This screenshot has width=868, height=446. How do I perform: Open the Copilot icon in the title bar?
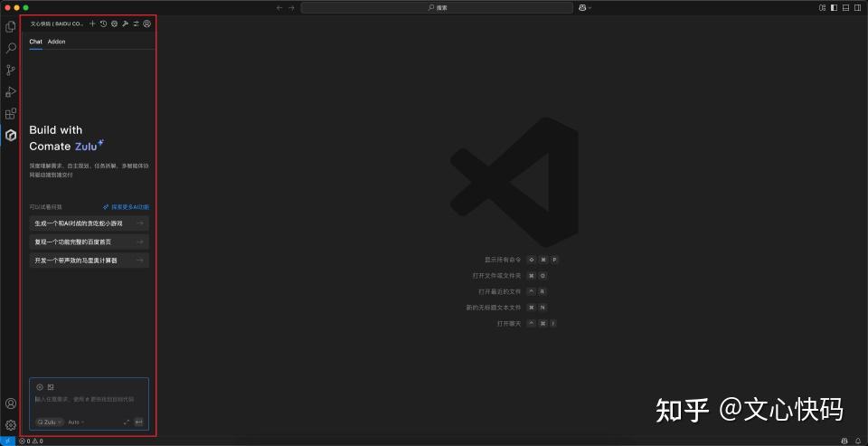(582, 8)
